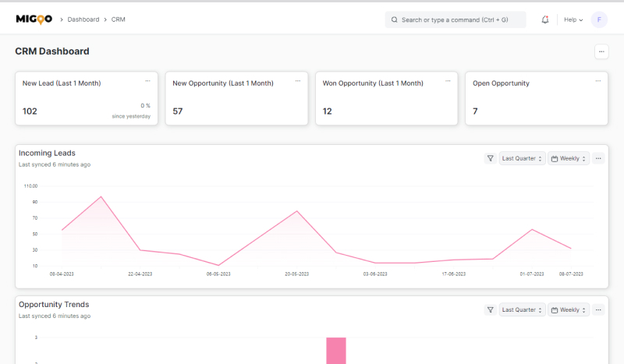Open the New Opportunity card options menu
Viewport: 624px width, 364px height.
coord(297,80)
